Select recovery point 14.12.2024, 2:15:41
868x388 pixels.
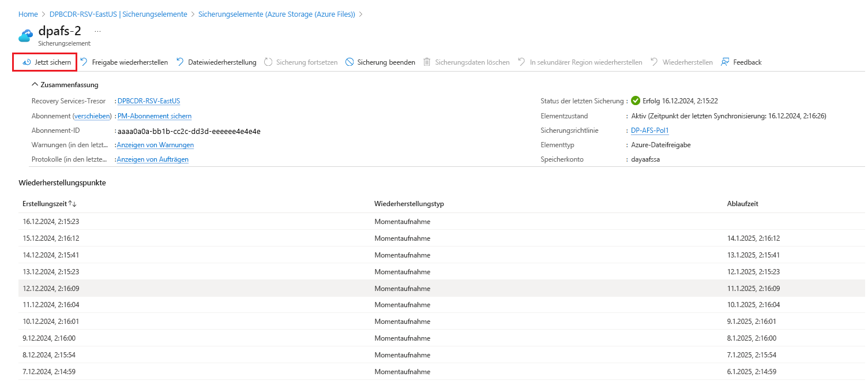442,255
